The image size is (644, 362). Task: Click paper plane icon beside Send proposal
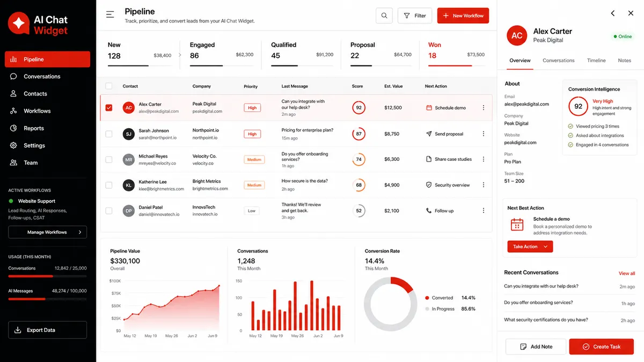click(x=429, y=134)
